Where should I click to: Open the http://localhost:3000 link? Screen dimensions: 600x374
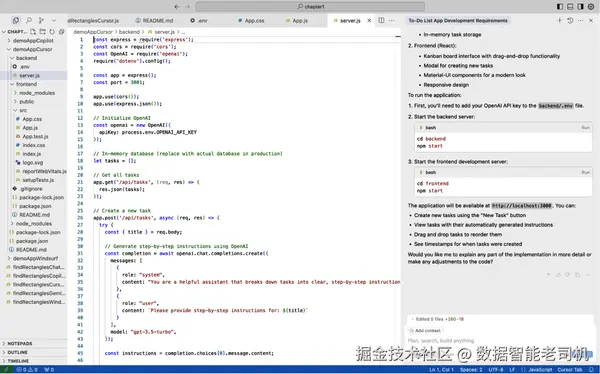[522, 206]
